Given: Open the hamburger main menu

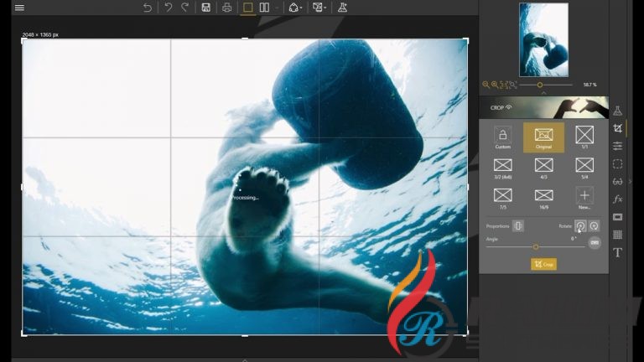Looking at the screenshot, I should click(19, 8).
